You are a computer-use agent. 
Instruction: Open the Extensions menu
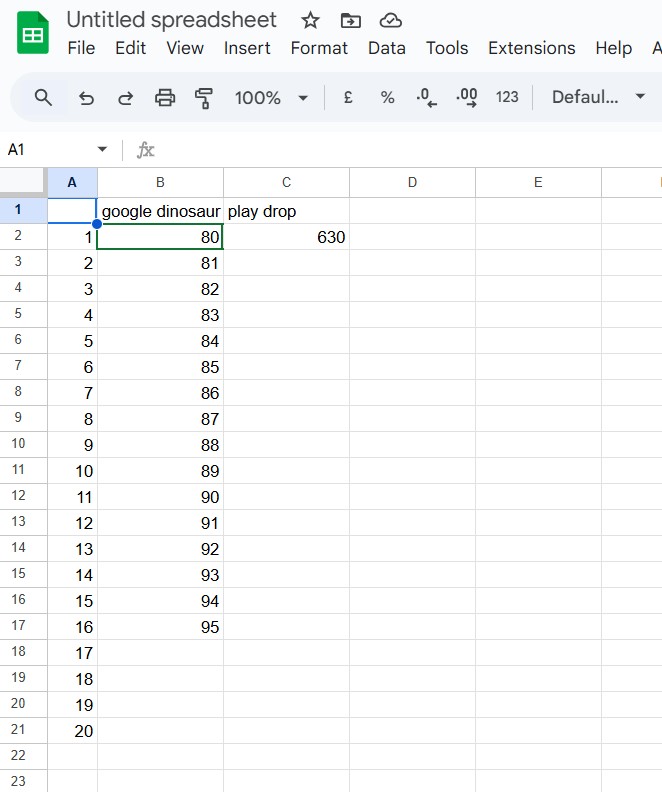pos(532,48)
